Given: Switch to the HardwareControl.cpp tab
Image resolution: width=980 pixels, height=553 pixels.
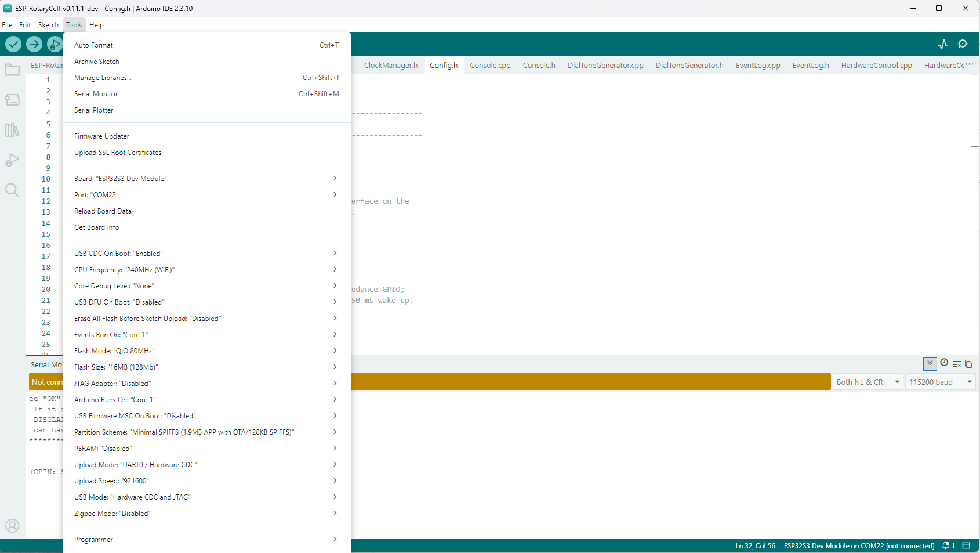Looking at the screenshot, I should coord(876,65).
